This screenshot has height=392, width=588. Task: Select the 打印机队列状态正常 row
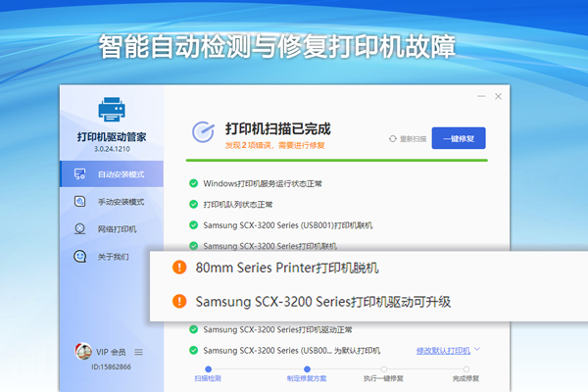pos(230,205)
